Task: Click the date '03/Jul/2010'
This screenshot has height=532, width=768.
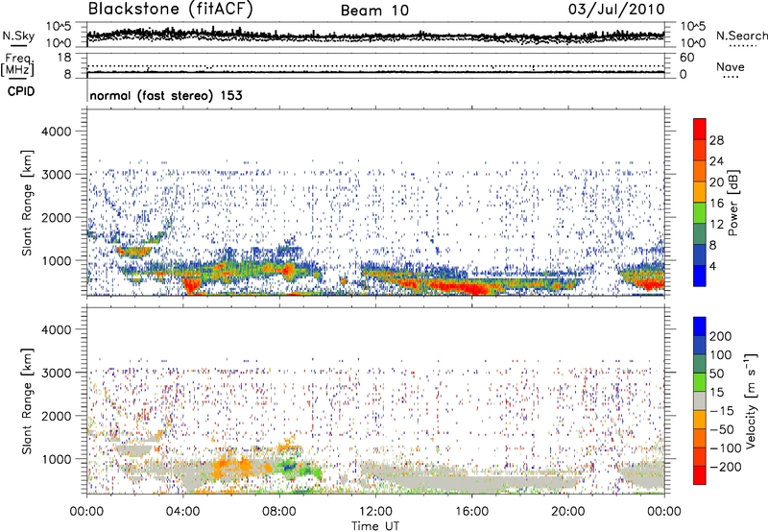Action: point(616,9)
